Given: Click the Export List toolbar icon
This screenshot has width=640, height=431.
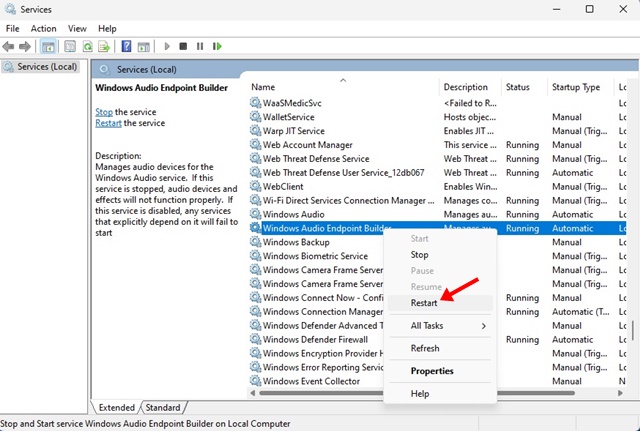Looking at the screenshot, I should point(105,46).
